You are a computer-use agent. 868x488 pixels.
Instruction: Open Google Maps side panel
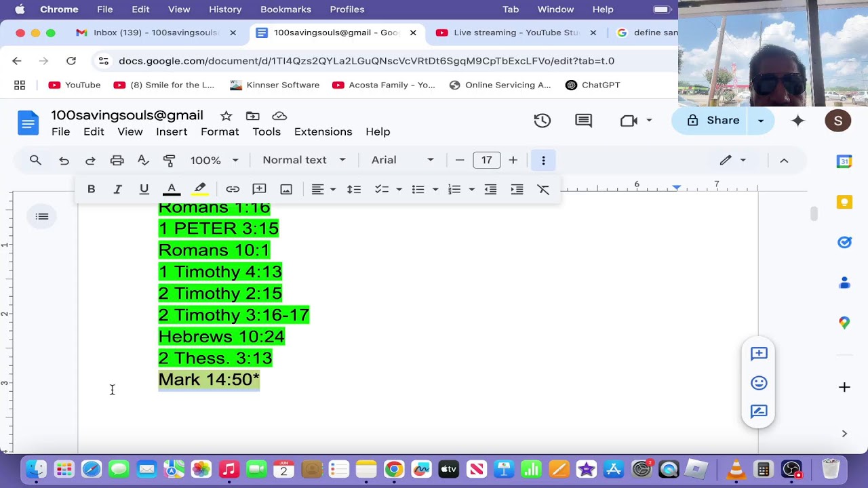point(844,323)
